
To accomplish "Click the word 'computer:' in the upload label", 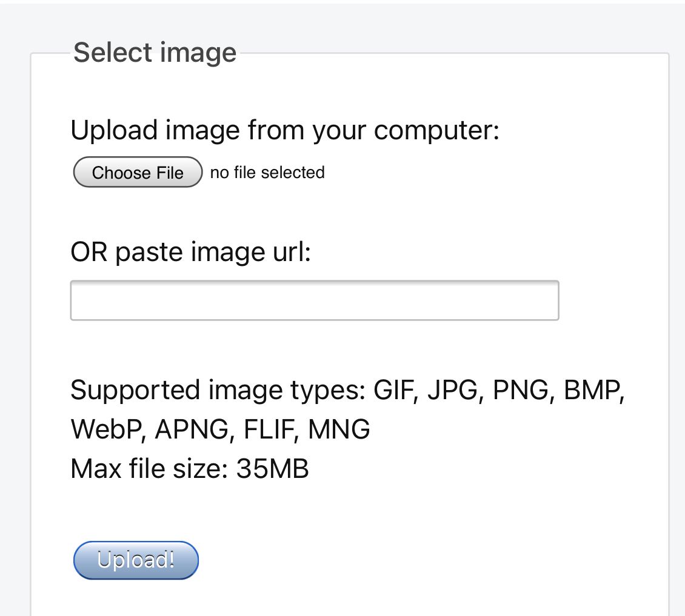I will pos(437,130).
